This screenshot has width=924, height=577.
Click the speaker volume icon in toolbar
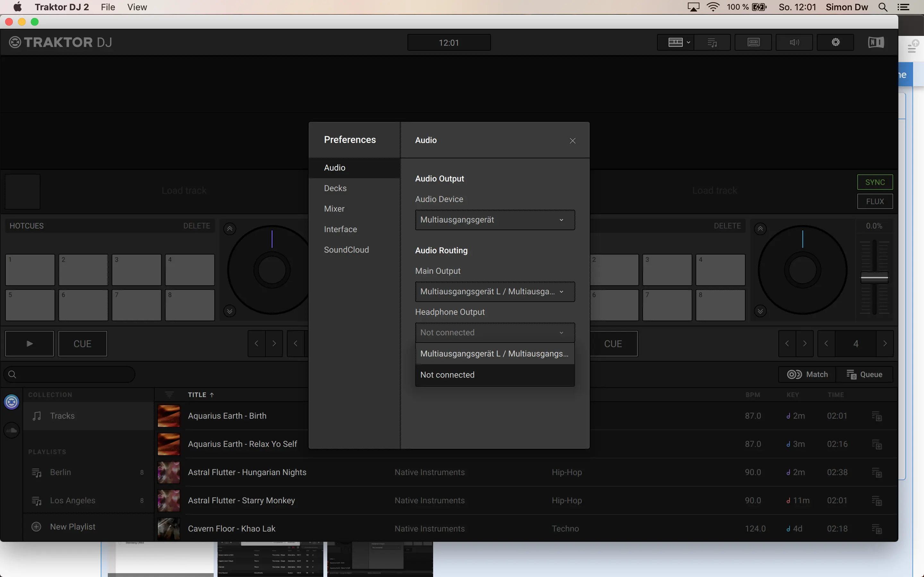tap(794, 42)
